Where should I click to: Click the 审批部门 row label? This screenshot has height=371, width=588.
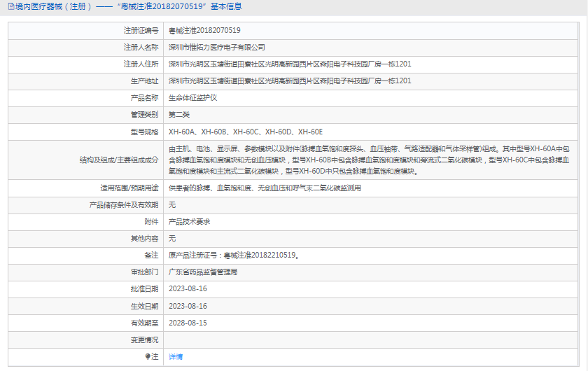pyautogui.click(x=144, y=272)
